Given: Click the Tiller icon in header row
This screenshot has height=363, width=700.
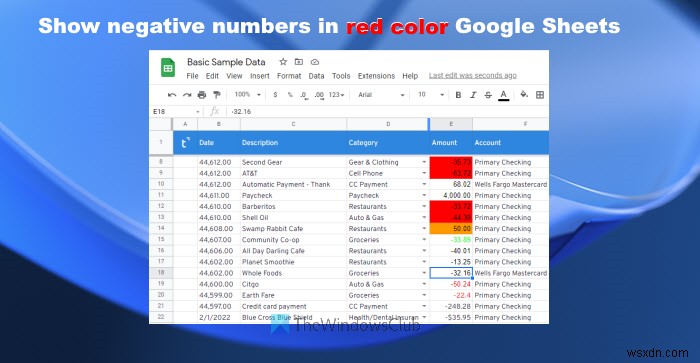Looking at the screenshot, I should click(185, 142).
